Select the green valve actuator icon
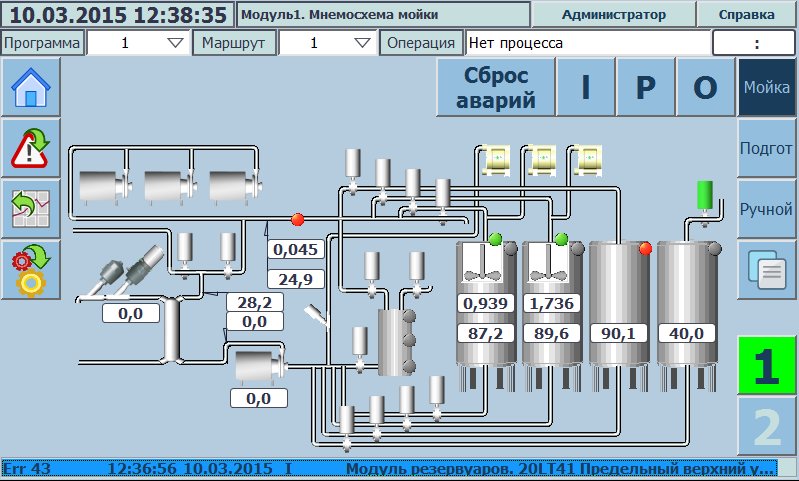The image size is (799, 481). [706, 196]
